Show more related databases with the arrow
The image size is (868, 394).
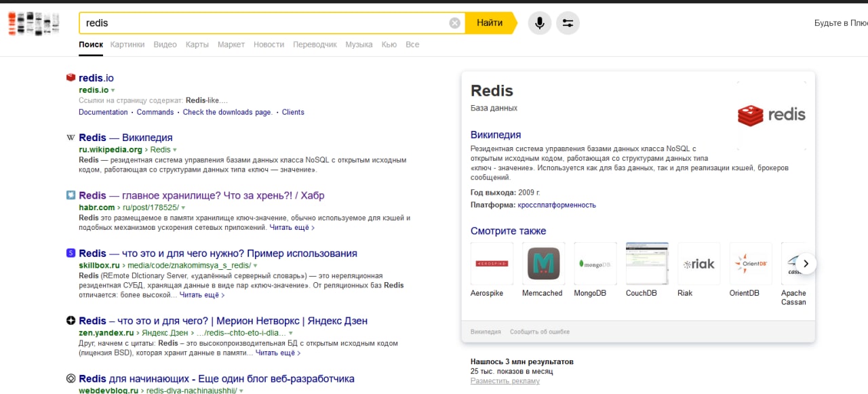click(806, 263)
